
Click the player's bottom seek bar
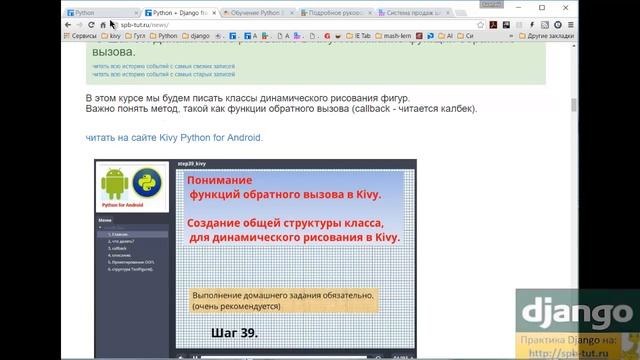pos(284,358)
